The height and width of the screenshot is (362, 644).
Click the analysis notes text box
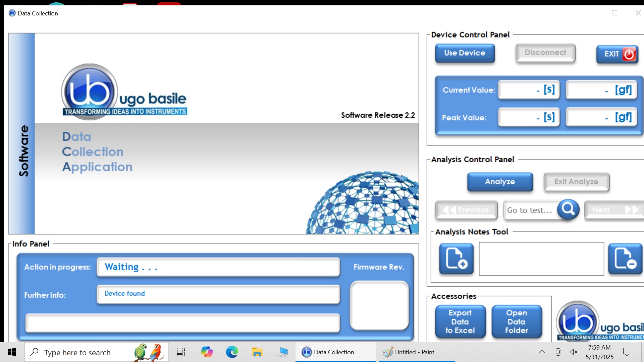coord(541,259)
